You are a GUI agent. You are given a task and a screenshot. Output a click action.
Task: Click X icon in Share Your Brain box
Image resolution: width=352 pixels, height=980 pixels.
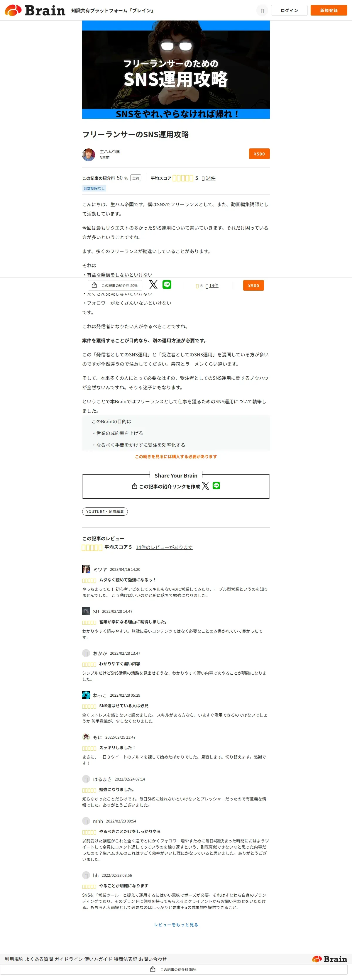tap(206, 486)
